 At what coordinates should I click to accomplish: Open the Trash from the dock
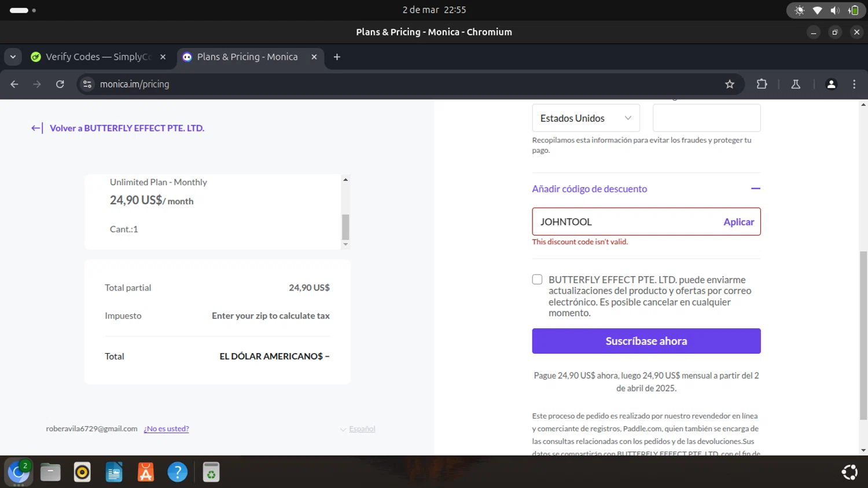tap(211, 472)
